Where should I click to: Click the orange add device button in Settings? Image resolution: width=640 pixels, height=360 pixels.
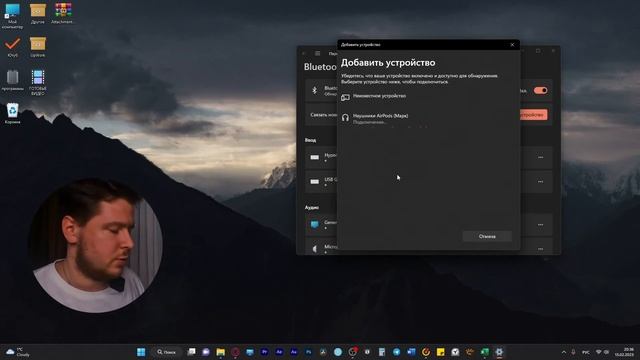pos(533,115)
